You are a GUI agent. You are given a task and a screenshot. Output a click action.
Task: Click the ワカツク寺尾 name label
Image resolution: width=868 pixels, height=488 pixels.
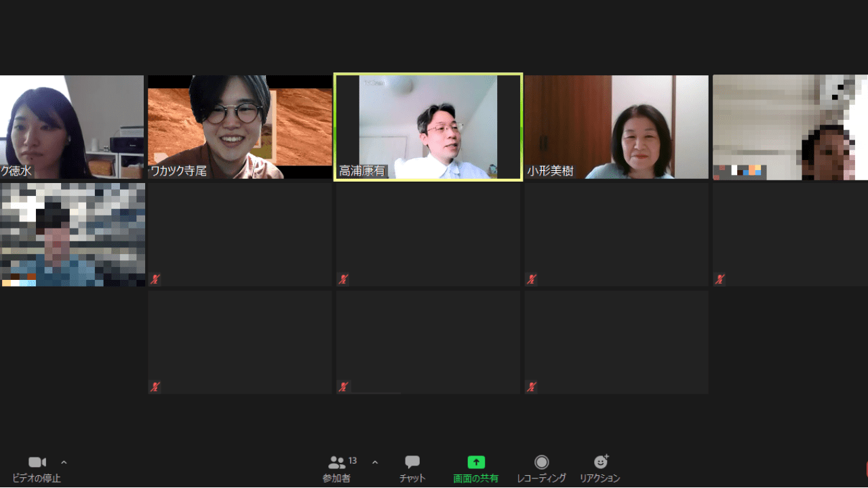pos(178,171)
